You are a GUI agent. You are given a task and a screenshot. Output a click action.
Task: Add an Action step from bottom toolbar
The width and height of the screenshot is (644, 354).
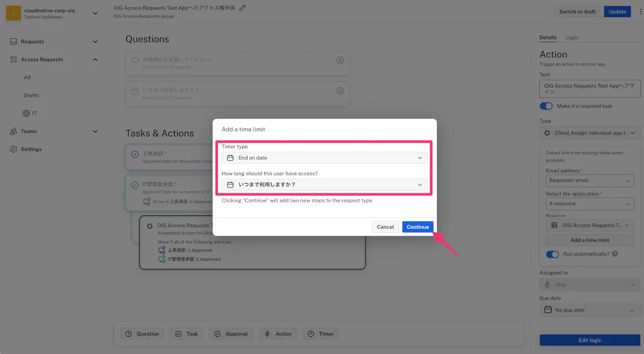coord(278,334)
